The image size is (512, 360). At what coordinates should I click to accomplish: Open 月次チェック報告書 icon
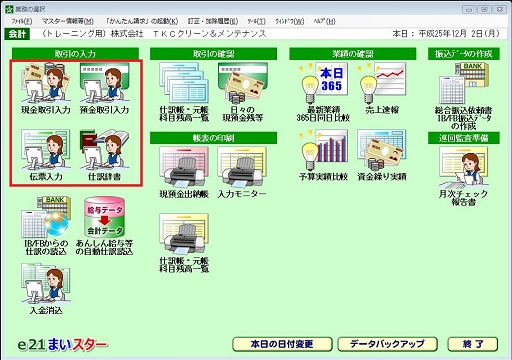[463, 177]
